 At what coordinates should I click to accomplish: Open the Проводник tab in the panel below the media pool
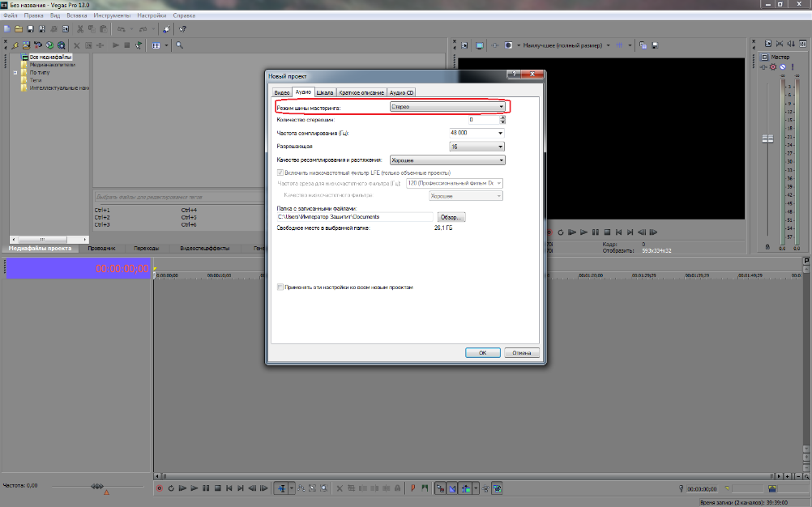101,249
